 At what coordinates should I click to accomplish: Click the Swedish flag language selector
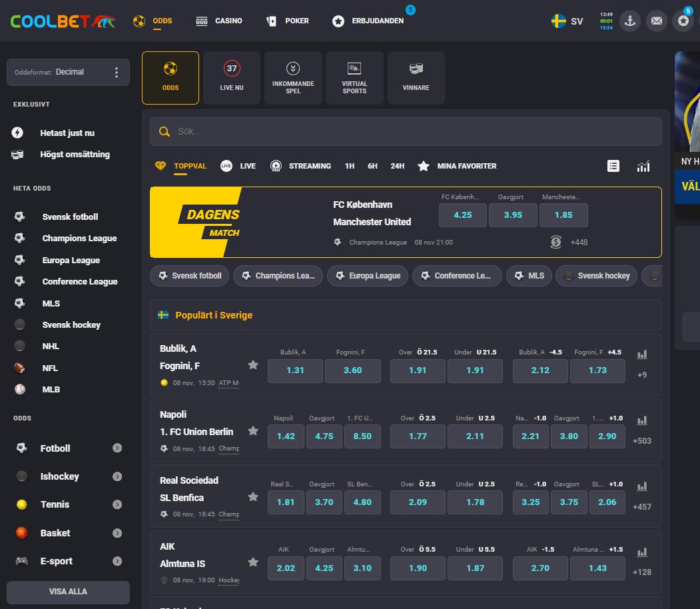pos(567,21)
